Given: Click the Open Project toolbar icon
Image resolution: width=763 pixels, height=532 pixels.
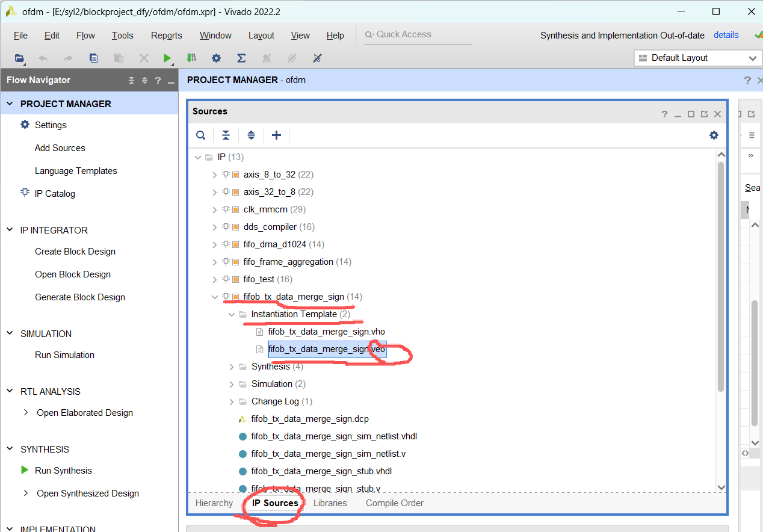Looking at the screenshot, I should coord(19,58).
